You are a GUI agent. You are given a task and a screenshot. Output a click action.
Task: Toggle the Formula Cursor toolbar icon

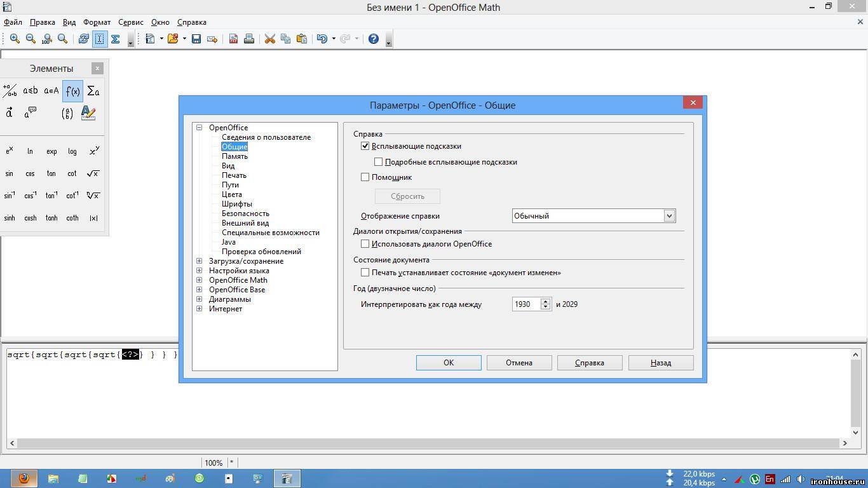(x=100, y=39)
